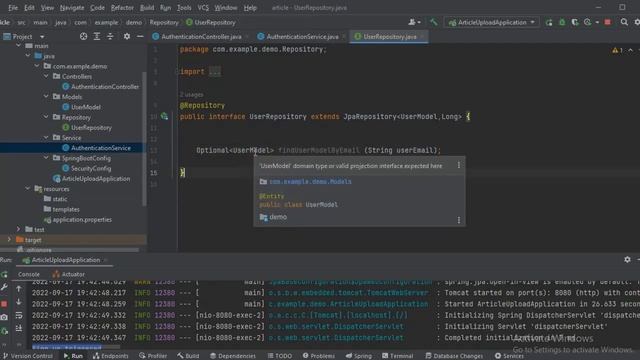
Task: Switch to Actuator tab
Action: click(x=69, y=274)
